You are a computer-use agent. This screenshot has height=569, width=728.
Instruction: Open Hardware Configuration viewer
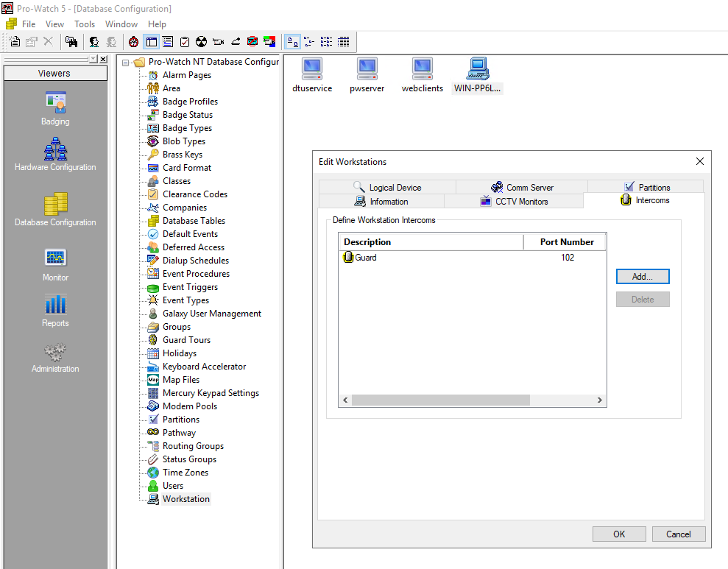[x=55, y=153]
